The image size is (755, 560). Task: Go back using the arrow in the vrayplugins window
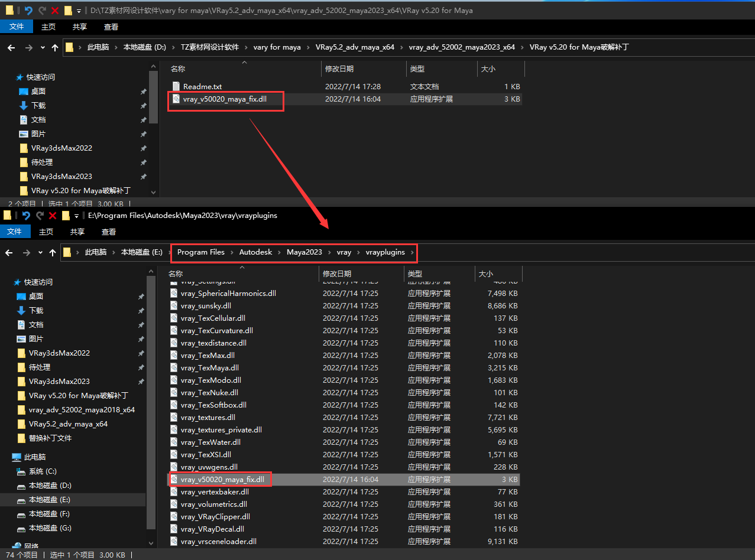pos(8,252)
